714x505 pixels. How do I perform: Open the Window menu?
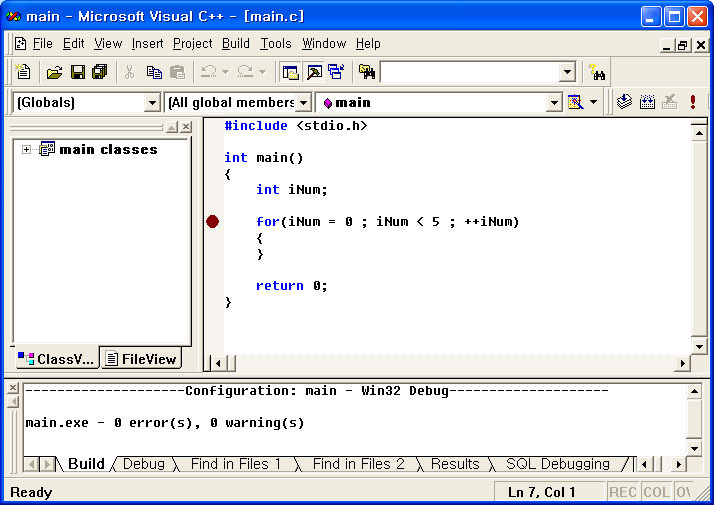click(324, 44)
